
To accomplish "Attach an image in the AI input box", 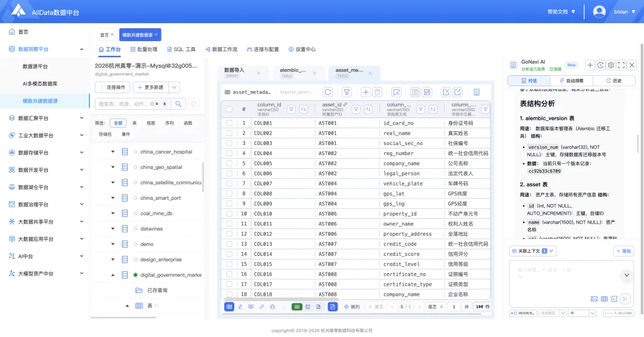I will click(x=594, y=299).
